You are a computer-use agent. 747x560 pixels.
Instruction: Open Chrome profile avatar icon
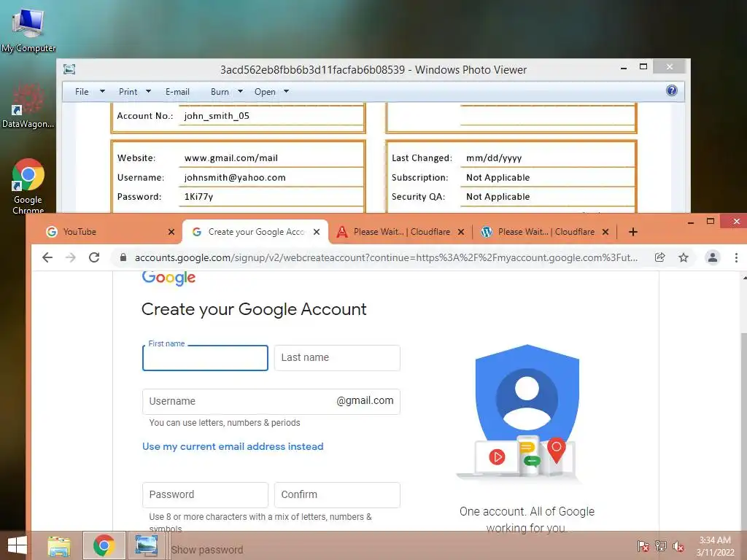713,257
